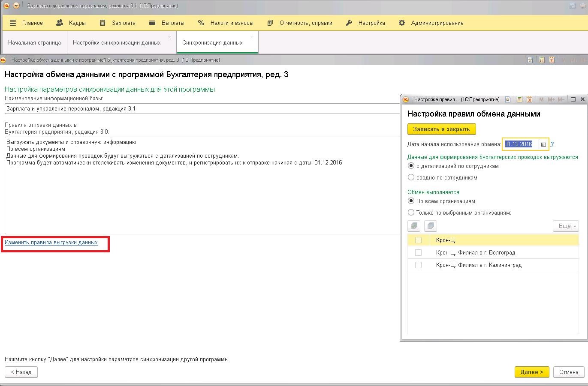Click the Зарплата table icon

click(x=103, y=23)
